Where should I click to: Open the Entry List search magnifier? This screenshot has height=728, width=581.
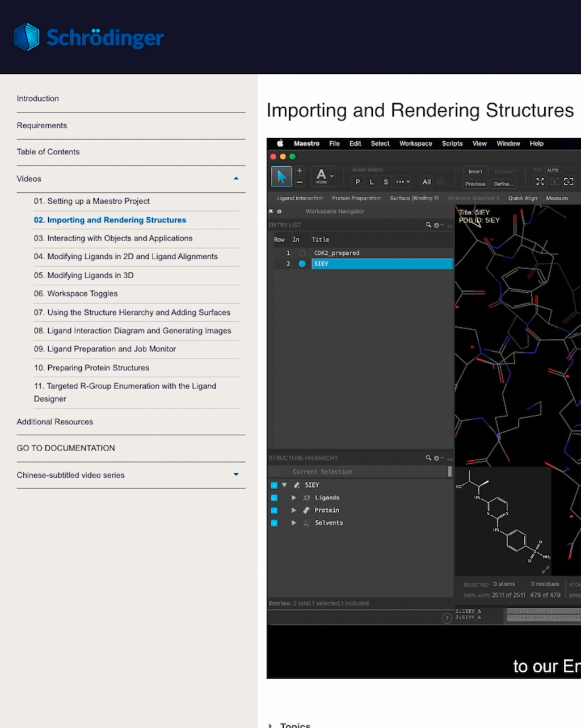(428, 225)
